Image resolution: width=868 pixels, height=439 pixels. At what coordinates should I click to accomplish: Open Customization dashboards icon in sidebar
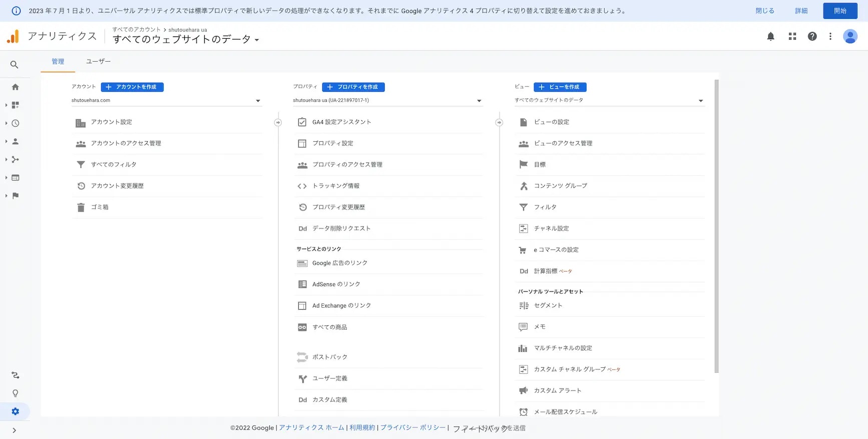tap(16, 105)
